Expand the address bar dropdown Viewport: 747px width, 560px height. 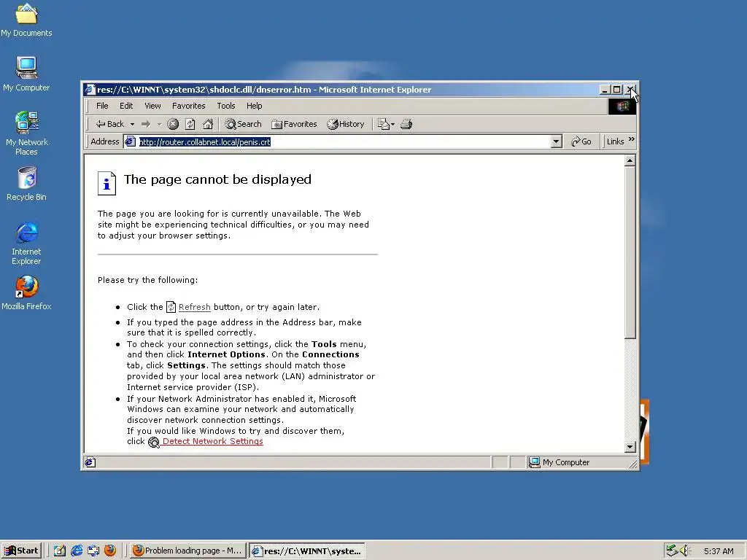click(x=556, y=142)
